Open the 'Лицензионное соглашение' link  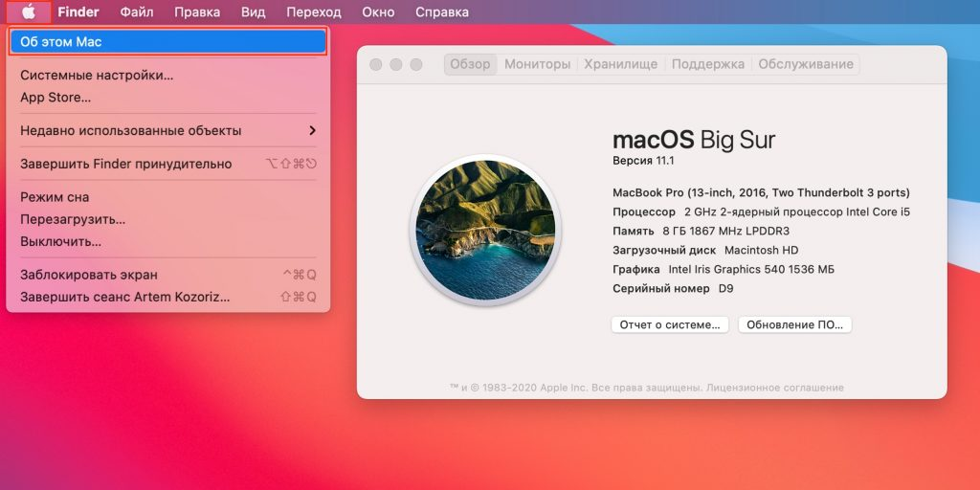tap(775, 388)
